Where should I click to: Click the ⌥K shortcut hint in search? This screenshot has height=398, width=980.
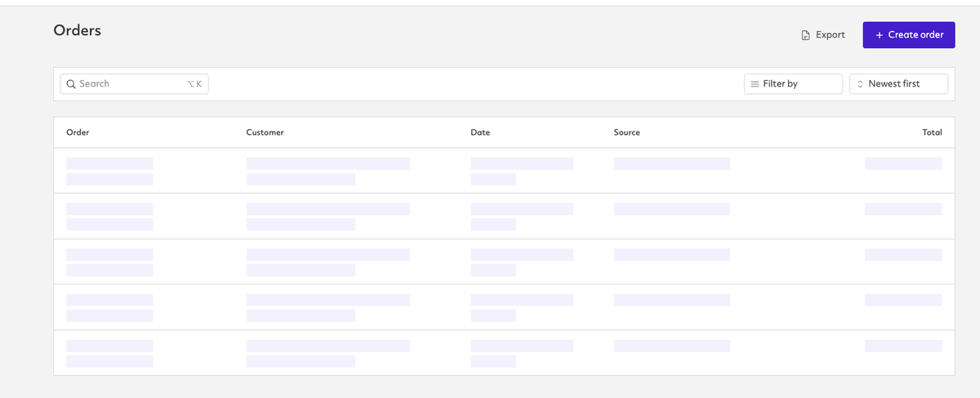tap(194, 84)
